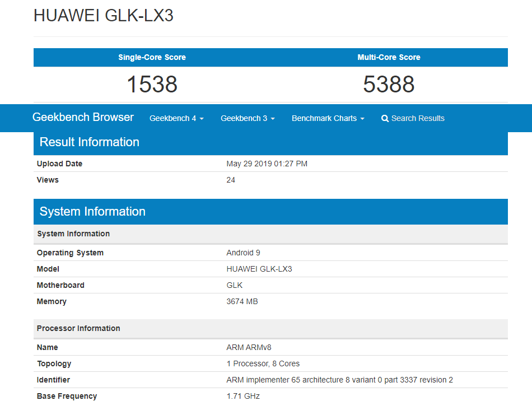
Task: Click the multi-core score value 5388
Action: [389, 84]
